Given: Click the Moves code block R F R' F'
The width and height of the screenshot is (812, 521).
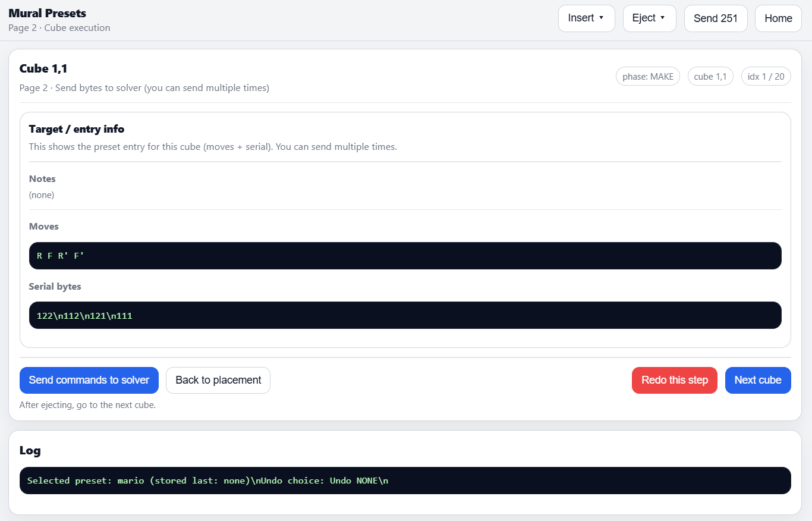Looking at the screenshot, I should coord(405,256).
